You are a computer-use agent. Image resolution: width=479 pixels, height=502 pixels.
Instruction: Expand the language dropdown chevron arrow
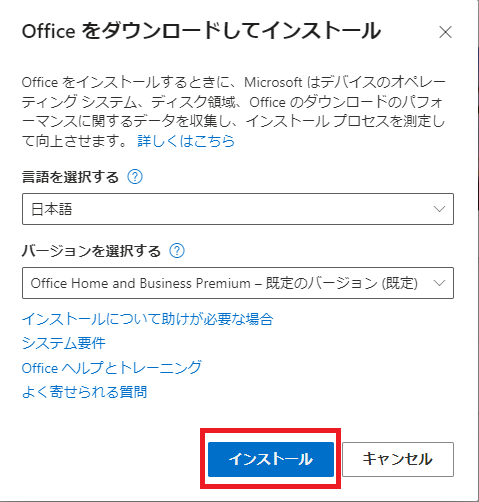point(439,209)
